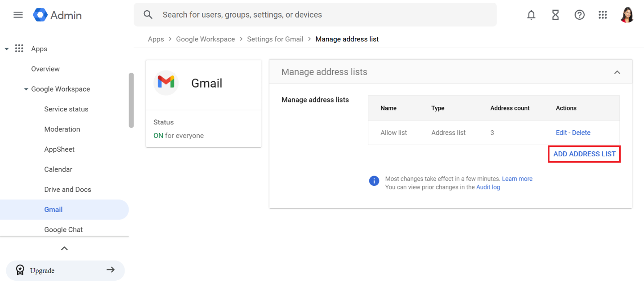Collapse the Apps section arrow

coord(6,49)
